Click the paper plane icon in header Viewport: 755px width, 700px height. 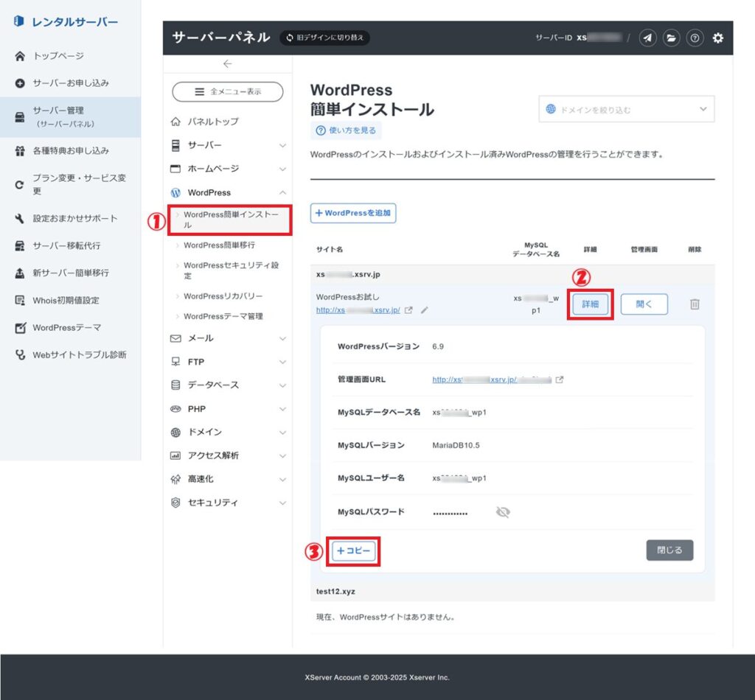pos(647,38)
